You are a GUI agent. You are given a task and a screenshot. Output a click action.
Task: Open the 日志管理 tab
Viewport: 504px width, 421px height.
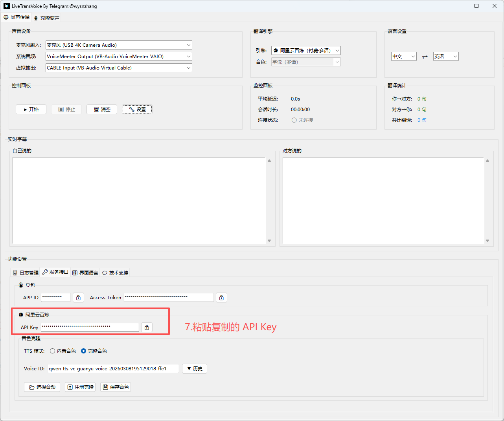(x=26, y=273)
